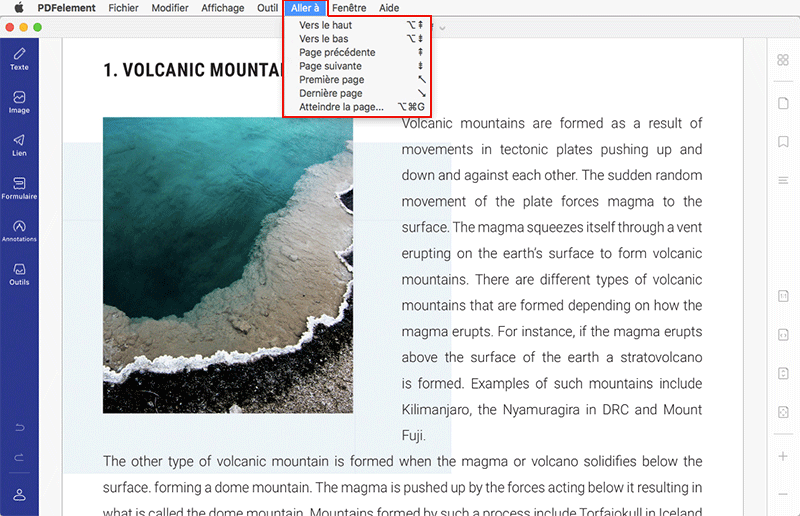The image size is (800, 516).
Task: Open the Apple menu
Action: tap(19, 8)
